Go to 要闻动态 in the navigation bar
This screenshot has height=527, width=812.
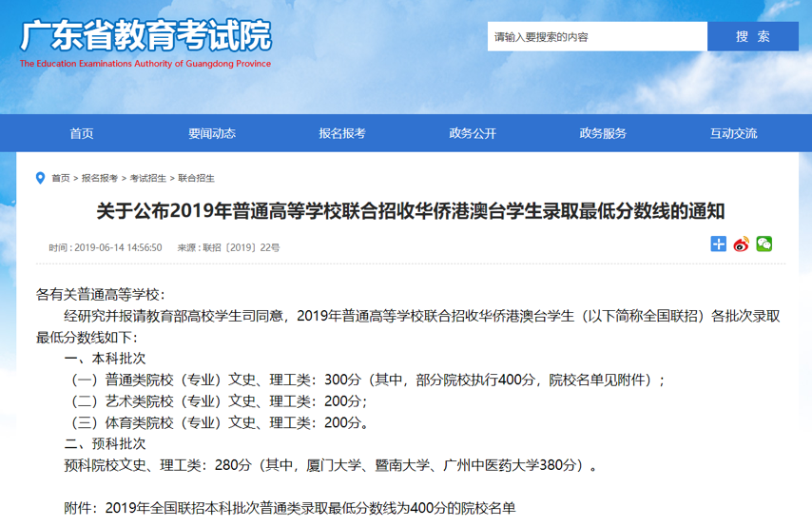[x=212, y=133]
